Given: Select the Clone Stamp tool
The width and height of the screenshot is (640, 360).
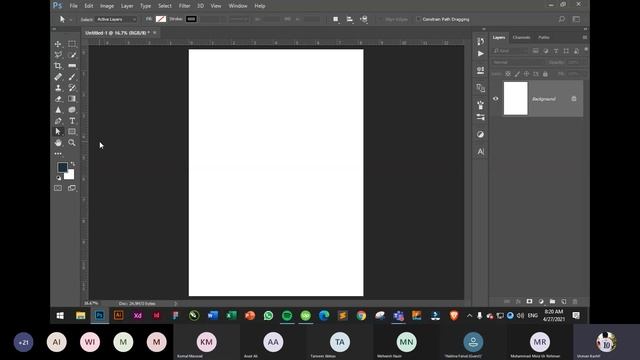Looking at the screenshot, I should pyautogui.click(x=58, y=88).
